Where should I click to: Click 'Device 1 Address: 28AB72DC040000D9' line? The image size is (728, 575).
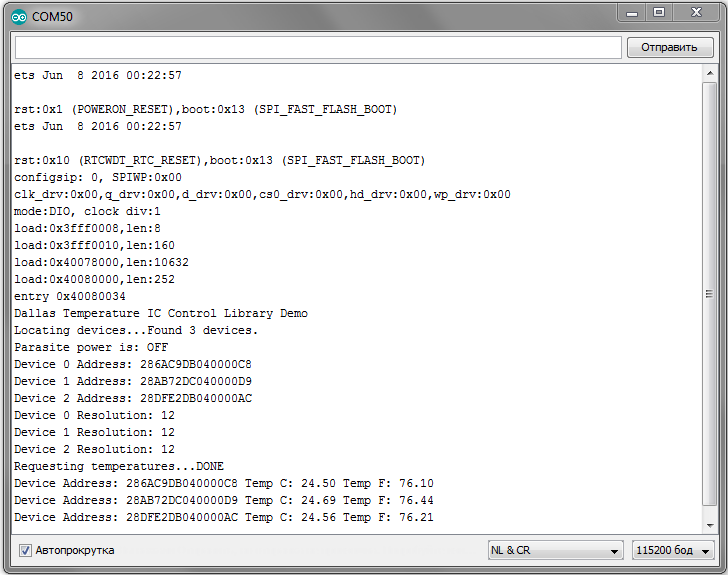tap(133, 381)
